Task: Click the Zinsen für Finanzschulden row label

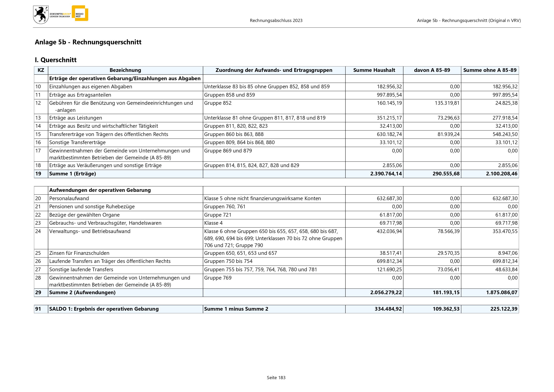Action: (x=79, y=253)
